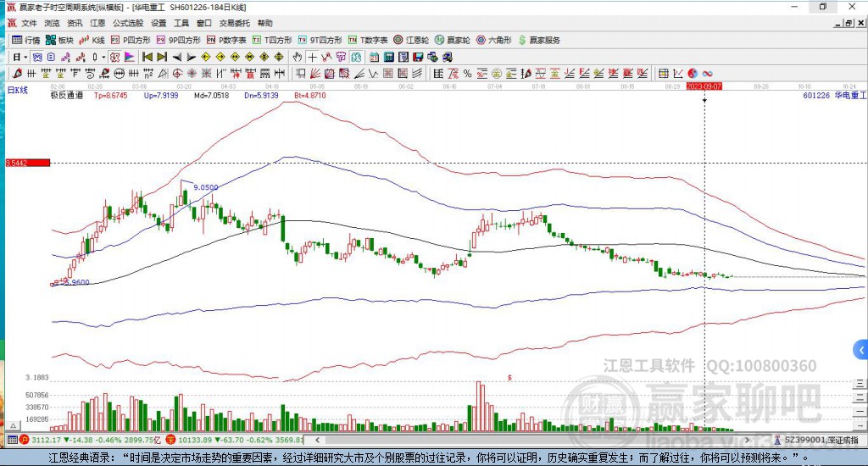Click the red floppy save icon
Viewport: 868px width, 466px height.
coord(418,57)
